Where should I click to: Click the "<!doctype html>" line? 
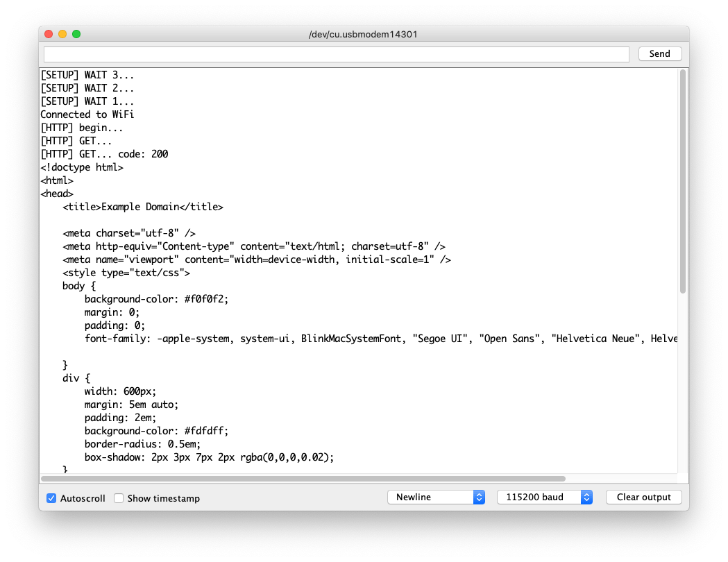(82, 167)
